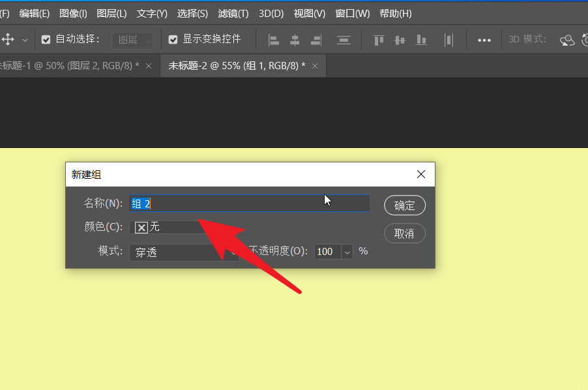Image resolution: width=588 pixels, height=390 pixels.
Task: Toggle the 显示变换控件 checkbox
Action: tap(173, 40)
